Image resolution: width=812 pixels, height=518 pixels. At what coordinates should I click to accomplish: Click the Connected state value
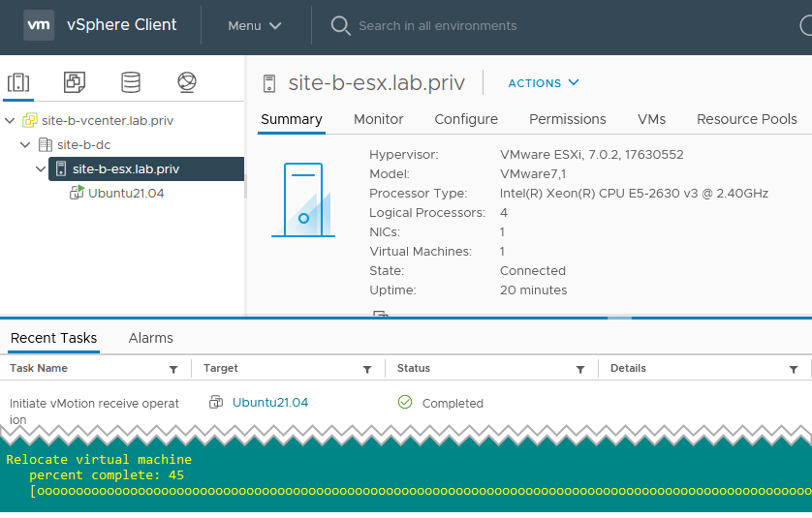point(533,271)
